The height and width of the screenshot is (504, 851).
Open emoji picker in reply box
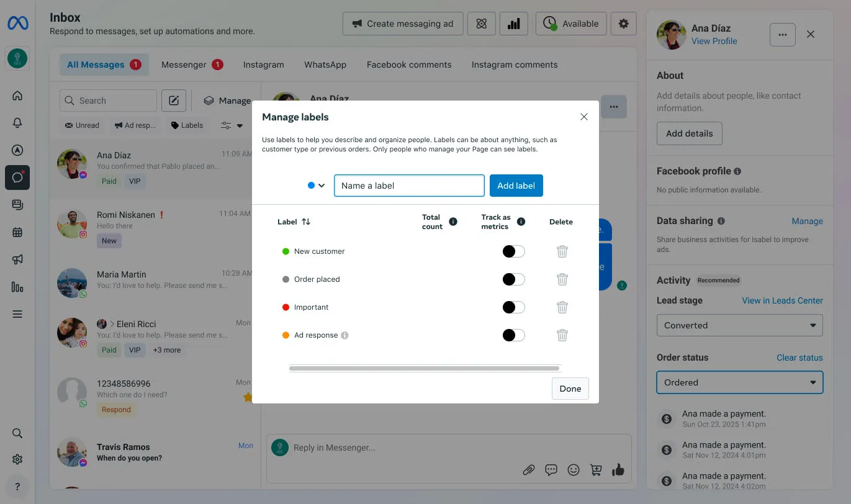pos(574,470)
